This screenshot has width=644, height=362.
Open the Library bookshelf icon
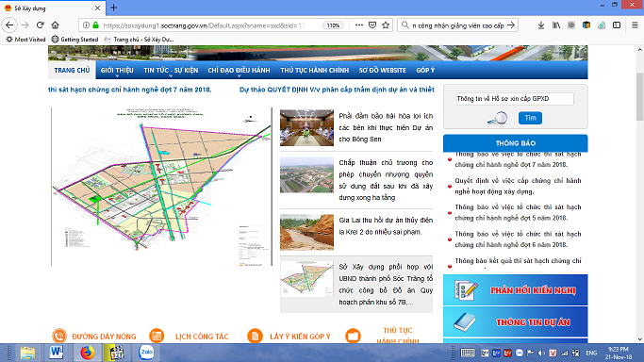pos(556,25)
